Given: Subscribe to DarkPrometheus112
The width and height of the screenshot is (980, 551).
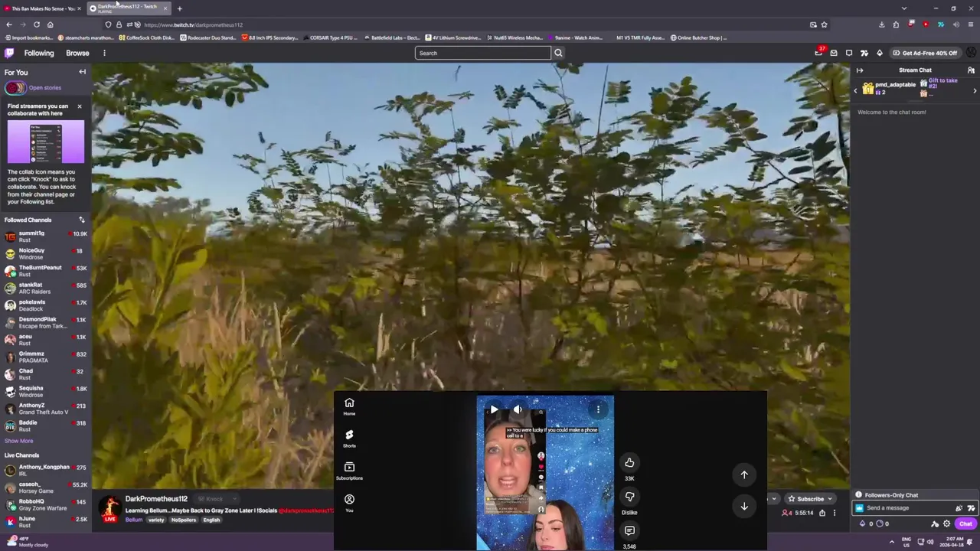Looking at the screenshot, I should 805,499.
